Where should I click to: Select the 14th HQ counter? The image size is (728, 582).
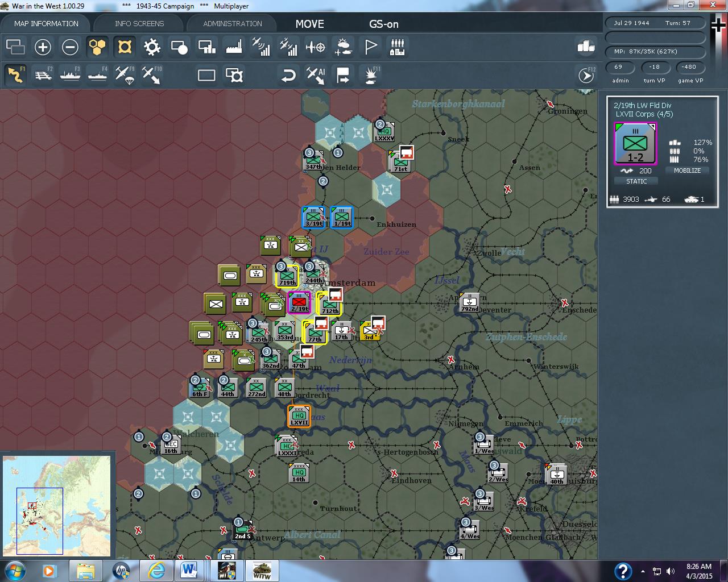click(299, 473)
